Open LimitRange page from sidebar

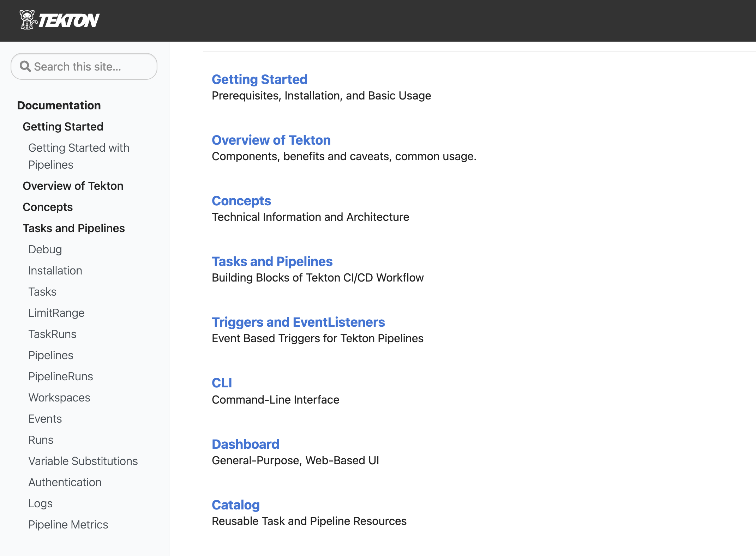pyautogui.click(x=56, y=313)
